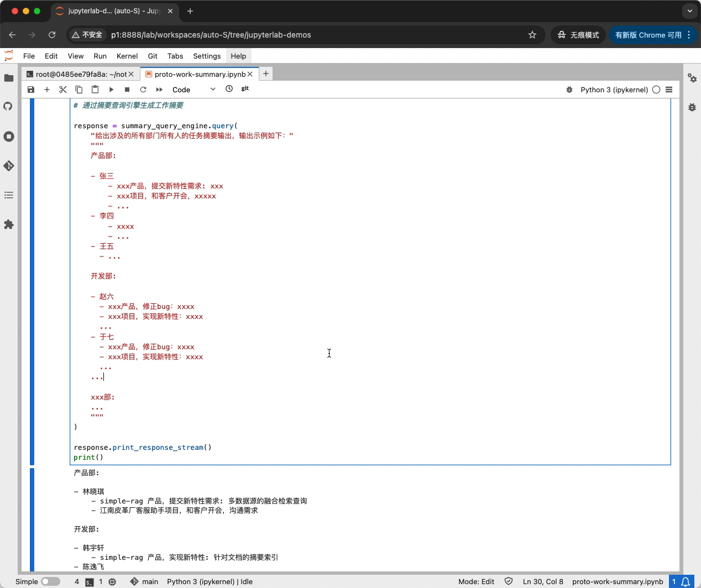Open the GitHub panel in the sidebar
Screen dimensions: 701x588
(9, 107)
